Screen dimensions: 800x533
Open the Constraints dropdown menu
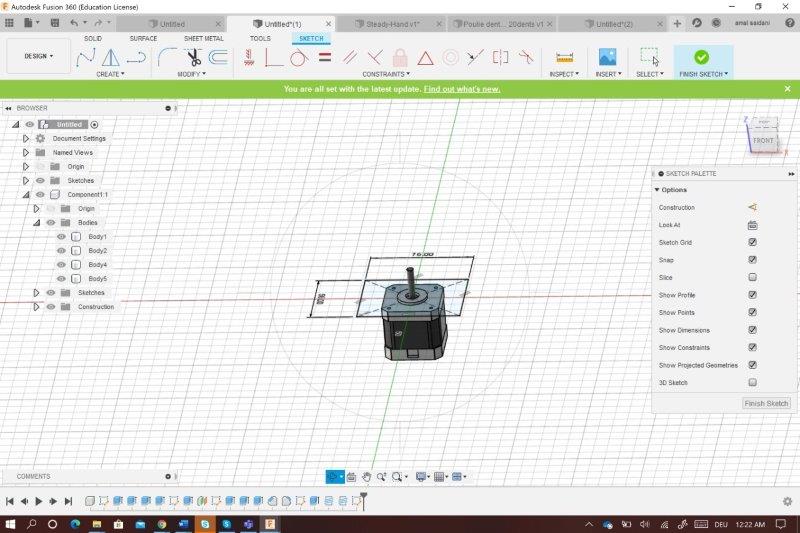click(x=386, y=74)
